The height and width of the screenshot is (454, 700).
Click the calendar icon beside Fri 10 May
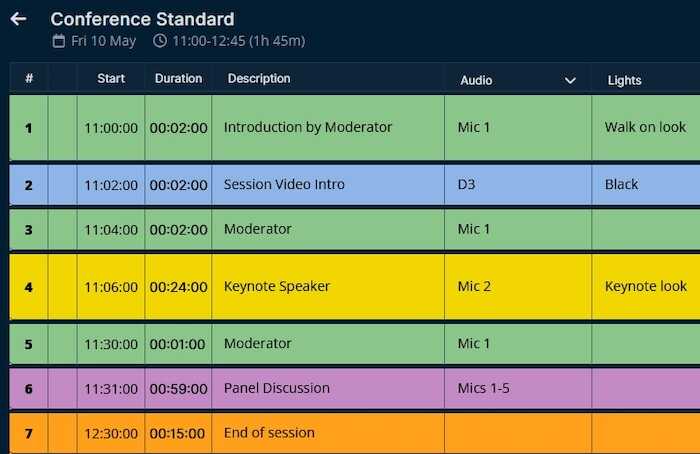click(x=59, y=41)
